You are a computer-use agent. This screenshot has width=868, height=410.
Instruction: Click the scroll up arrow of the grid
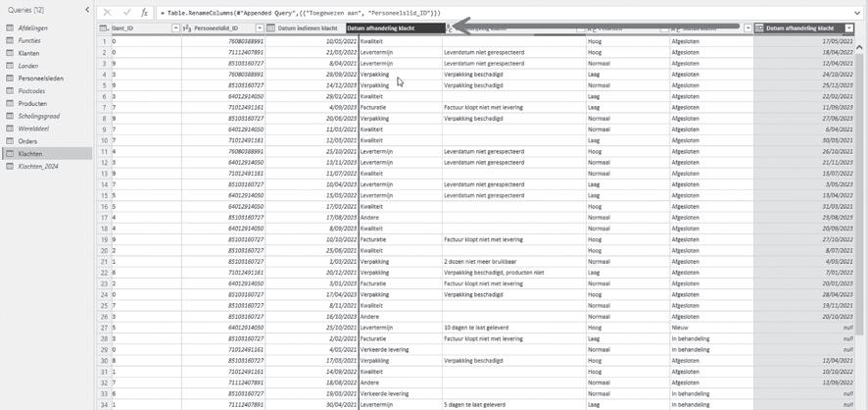click(x=859, y=47)
